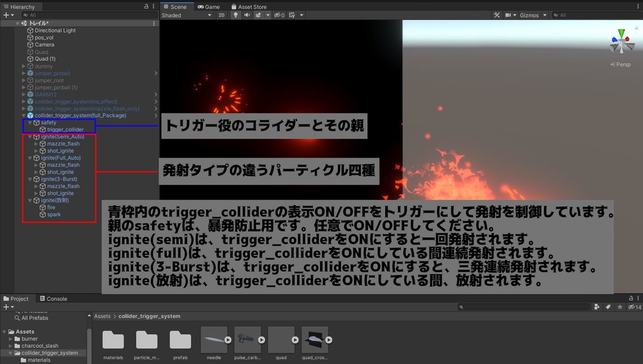Click the search icon in the Project search bar
The height and width of the screenshot is (364, 643).
click(x=460, y=307)
